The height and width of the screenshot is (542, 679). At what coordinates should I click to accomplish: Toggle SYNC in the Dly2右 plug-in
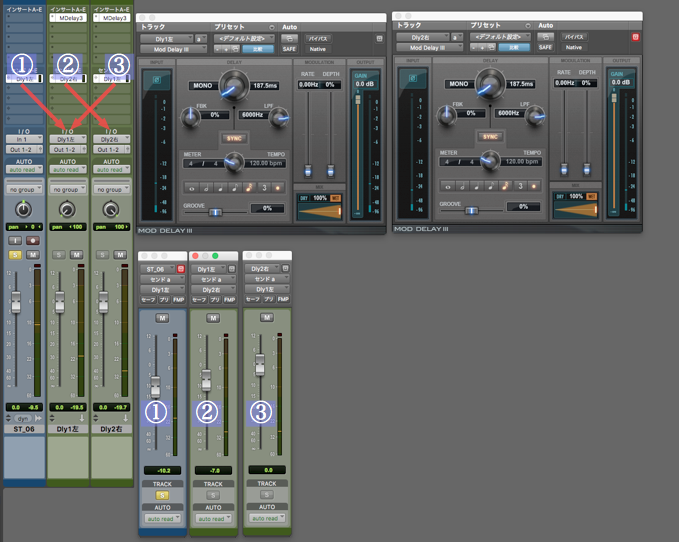490,137
